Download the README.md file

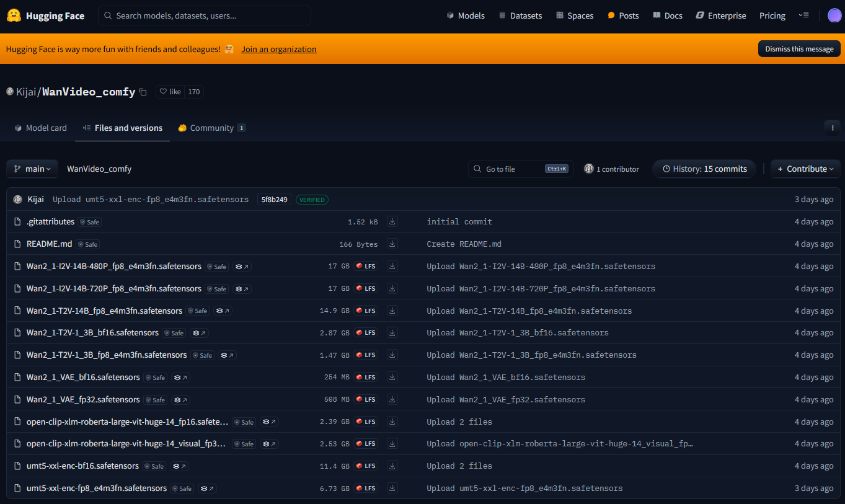[x=392, y=244]
